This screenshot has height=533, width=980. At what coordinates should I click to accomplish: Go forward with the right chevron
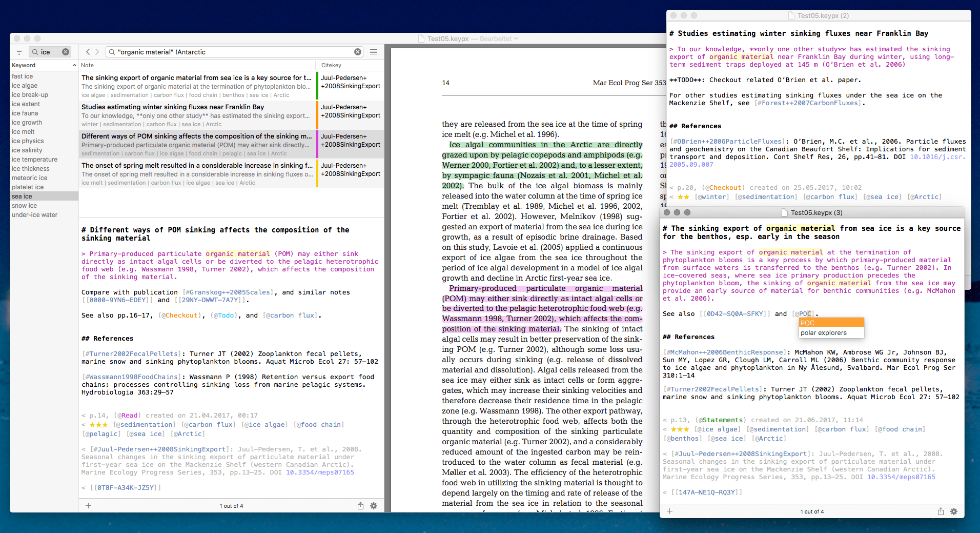pyautogui.click(x=97, y=52)
